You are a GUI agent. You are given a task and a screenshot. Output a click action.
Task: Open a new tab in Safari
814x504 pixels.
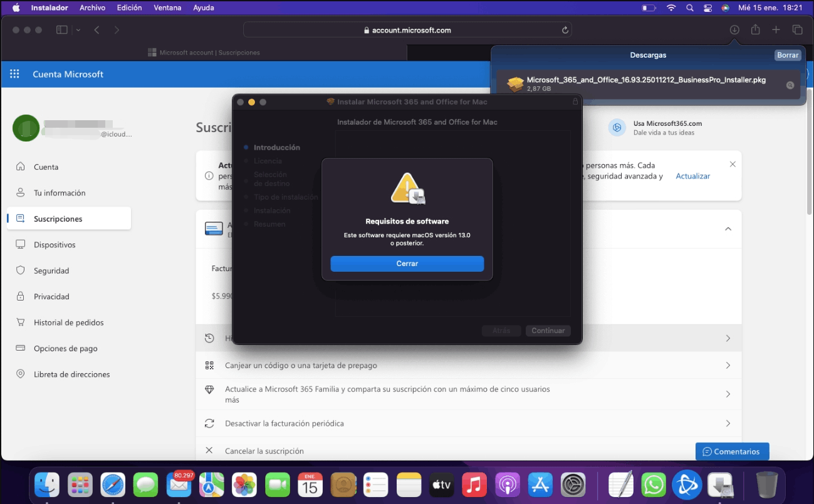coord(776,30)
